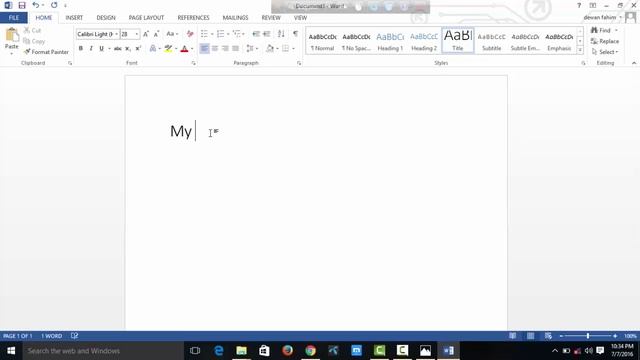
Task: Switch to the DESIGN tab
Action: click(106, 18)
